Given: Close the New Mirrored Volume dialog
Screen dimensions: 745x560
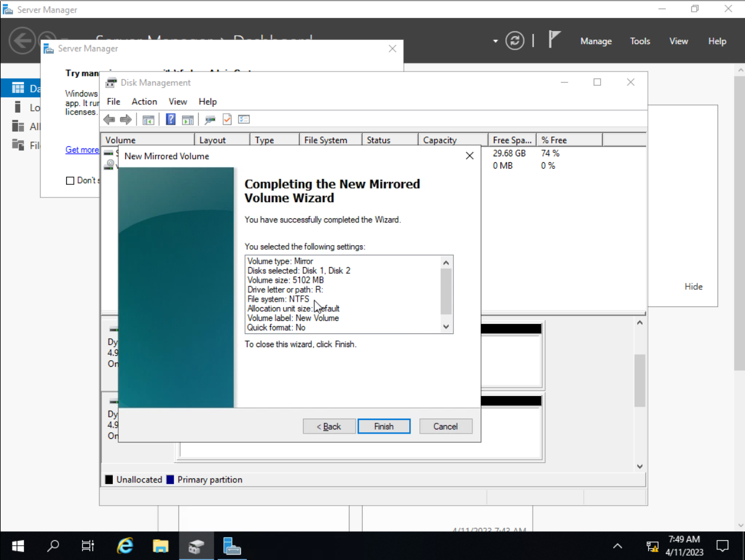Looking at the screenshot, I should pyautogui.click(x=469, y=156).
